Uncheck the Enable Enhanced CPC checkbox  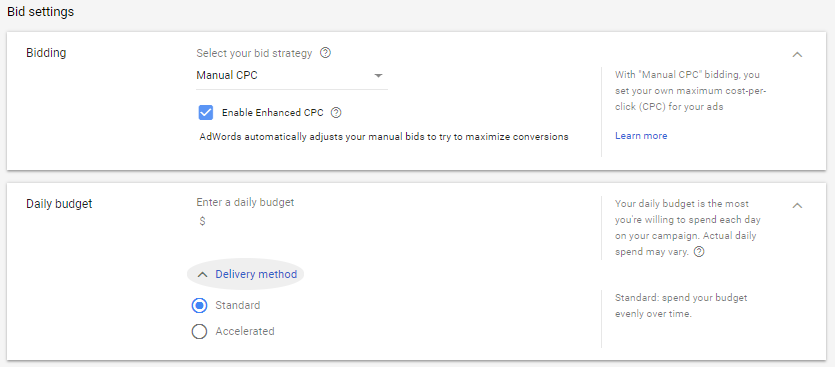206,113
